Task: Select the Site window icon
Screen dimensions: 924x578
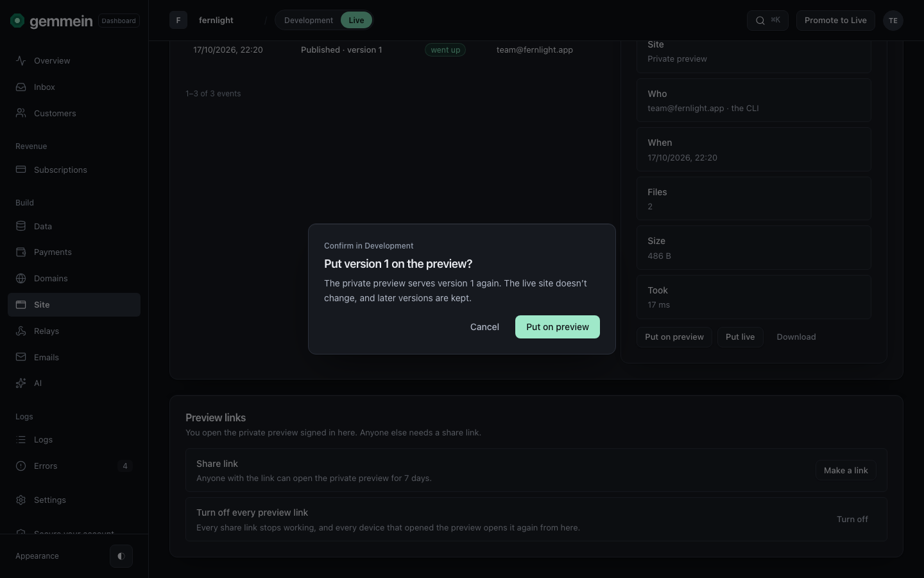Action: tap(21, 304)
